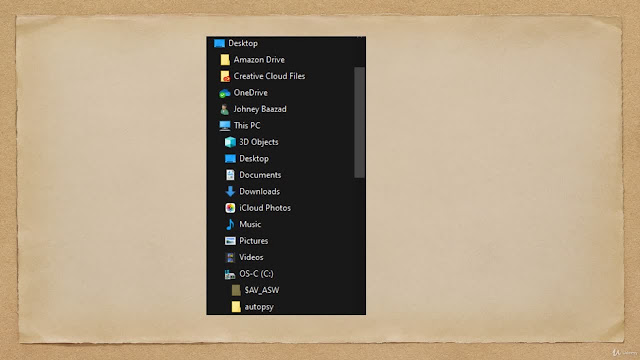Click the Videos film icon
Screen dimensions: 640x360
click(230, 257)
